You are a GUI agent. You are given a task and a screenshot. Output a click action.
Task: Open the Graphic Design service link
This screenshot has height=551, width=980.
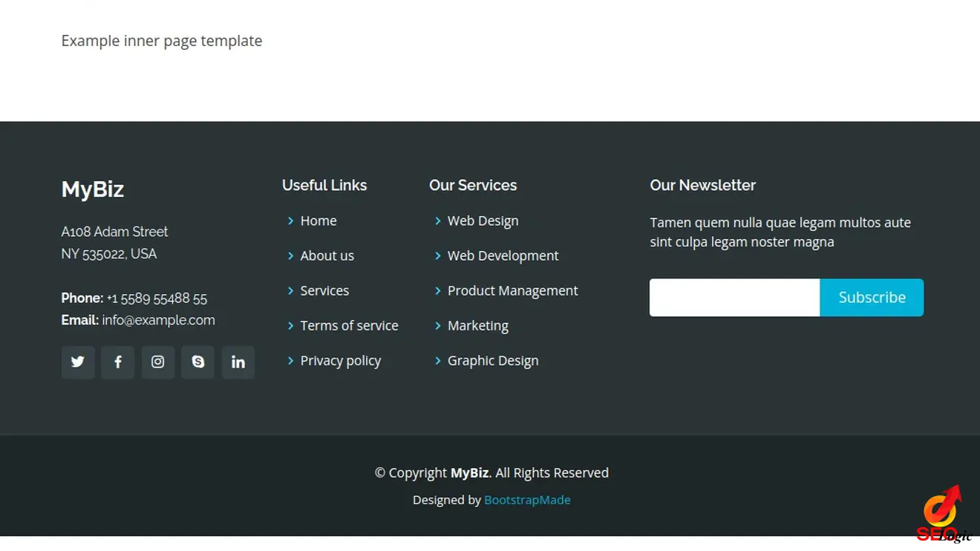point(493,360)
